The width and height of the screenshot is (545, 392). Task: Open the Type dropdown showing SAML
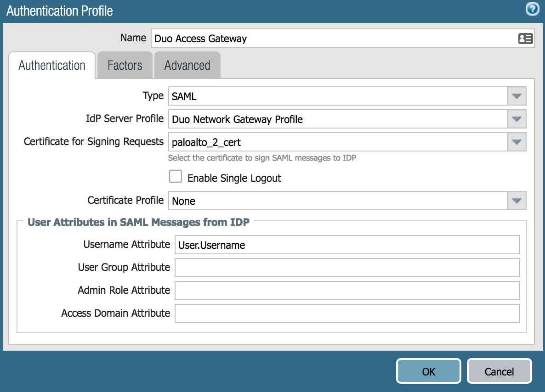click(322, 96)
